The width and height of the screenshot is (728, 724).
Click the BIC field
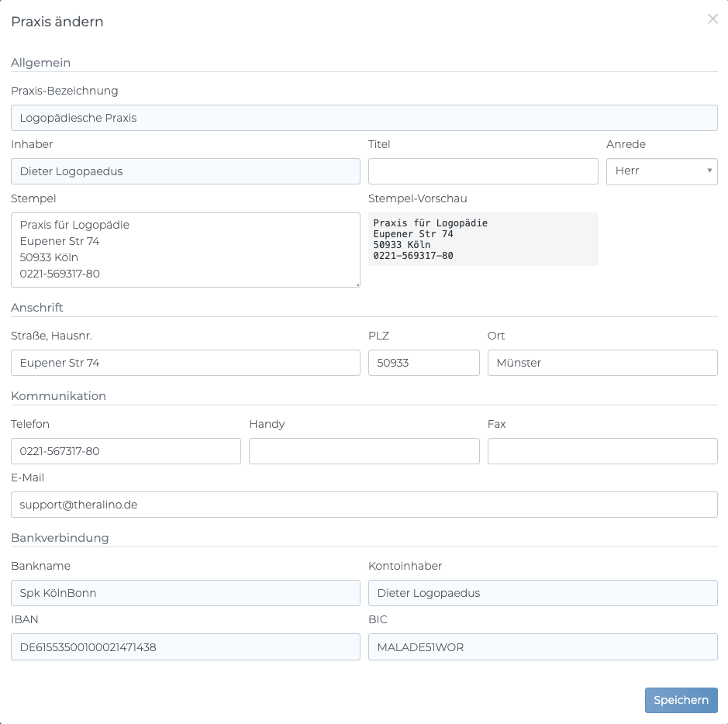pyautogui.click(x=542, y=646)
